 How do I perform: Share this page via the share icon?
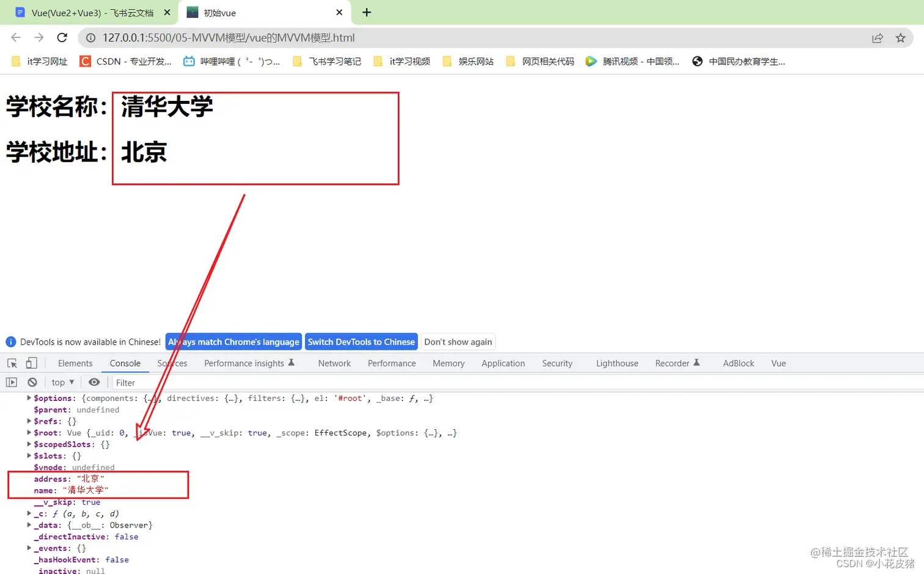click(x=878, y=38)
